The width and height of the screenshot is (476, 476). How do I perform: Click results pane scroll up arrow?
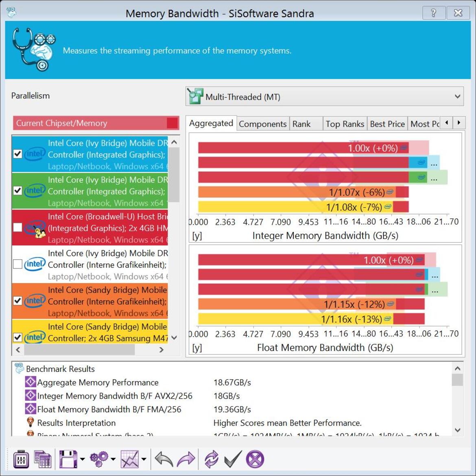pos(458,369)
